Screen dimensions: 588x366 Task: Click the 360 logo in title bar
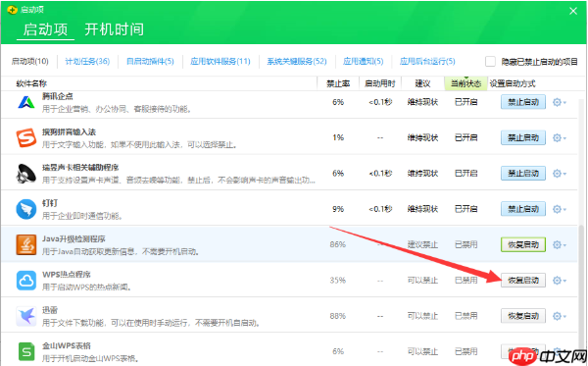click(x=12, y=10)
